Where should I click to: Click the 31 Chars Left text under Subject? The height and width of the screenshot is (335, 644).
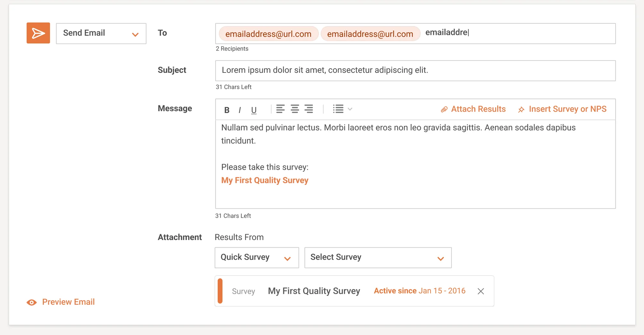click(x=234, y=87)
